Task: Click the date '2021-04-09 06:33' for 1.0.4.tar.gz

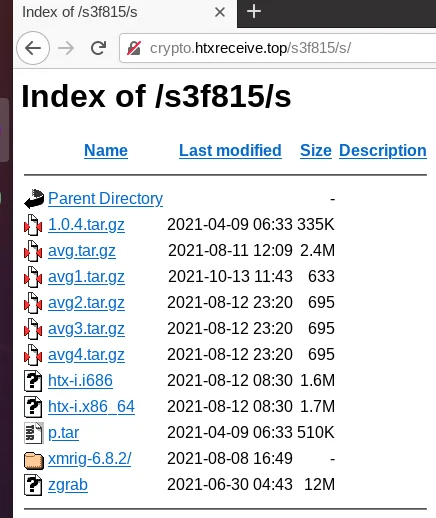Action: pyautogui.click(x=230, y=224)
